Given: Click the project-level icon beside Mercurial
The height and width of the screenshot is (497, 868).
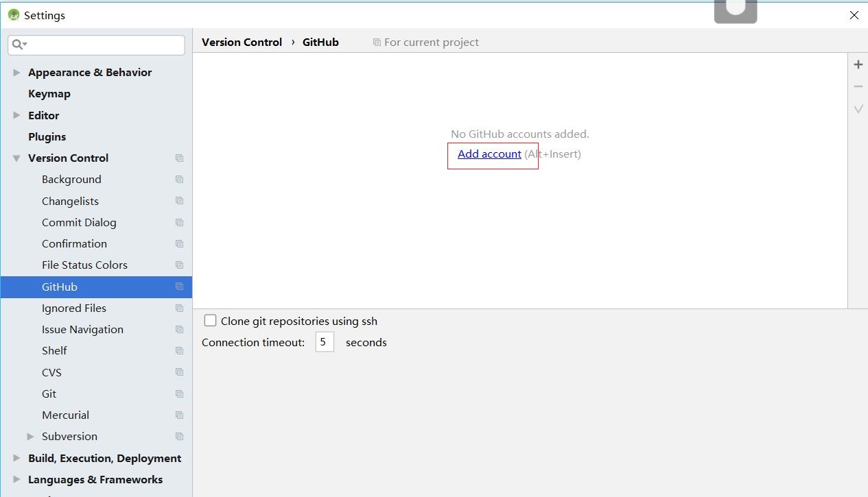Looking at the screenshot, I should [x=179, y=415].
